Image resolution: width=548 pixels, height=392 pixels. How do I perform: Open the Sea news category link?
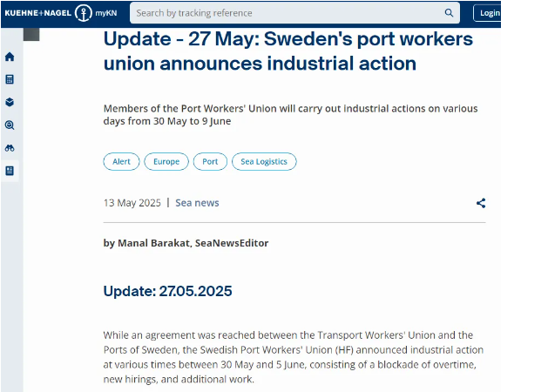197,203
